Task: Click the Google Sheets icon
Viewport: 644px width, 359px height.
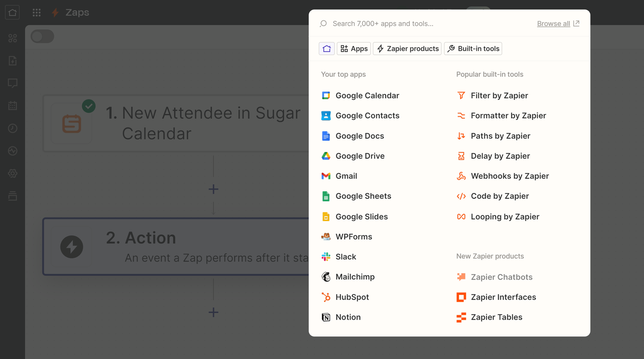Action: point(326,196)
